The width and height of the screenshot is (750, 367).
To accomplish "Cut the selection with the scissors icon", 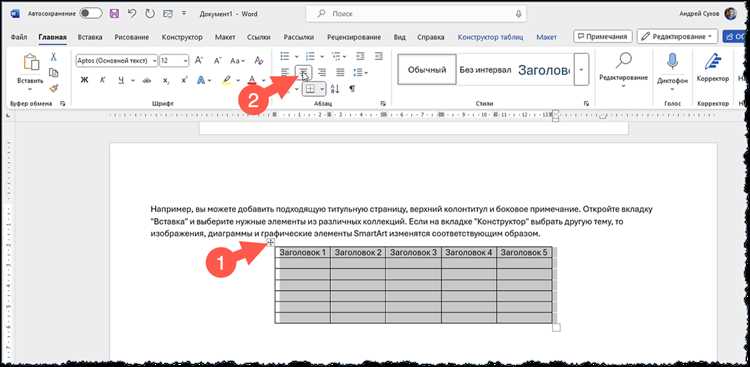I will point(54,56).
